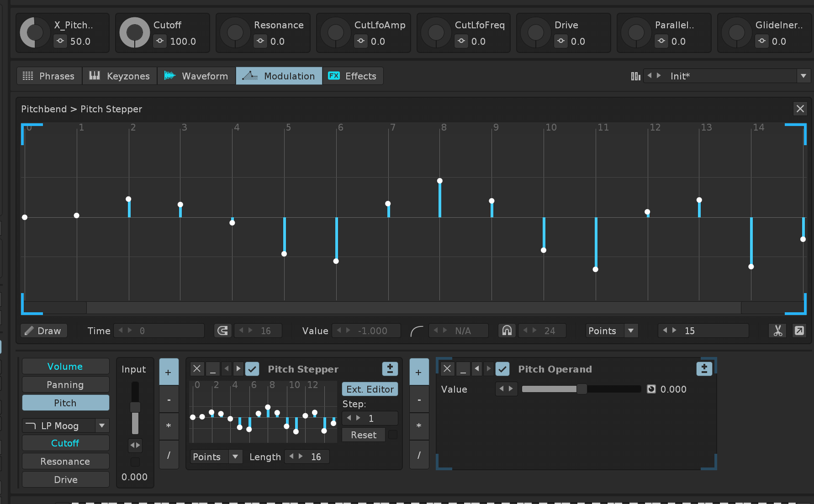Click the curve shape icon beside N/A
Screen dimensions: 814x504
[417, 331]
